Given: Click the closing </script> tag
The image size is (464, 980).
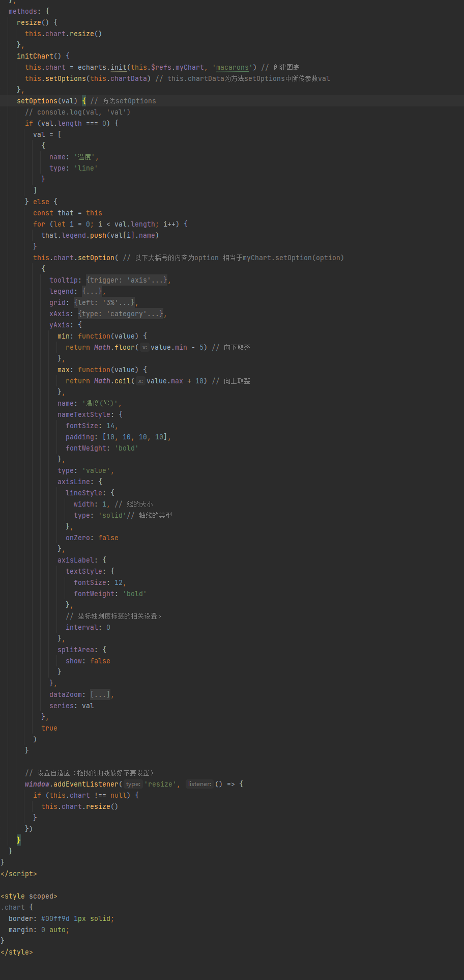Looking at the screenshot, I should coord(19,874).
